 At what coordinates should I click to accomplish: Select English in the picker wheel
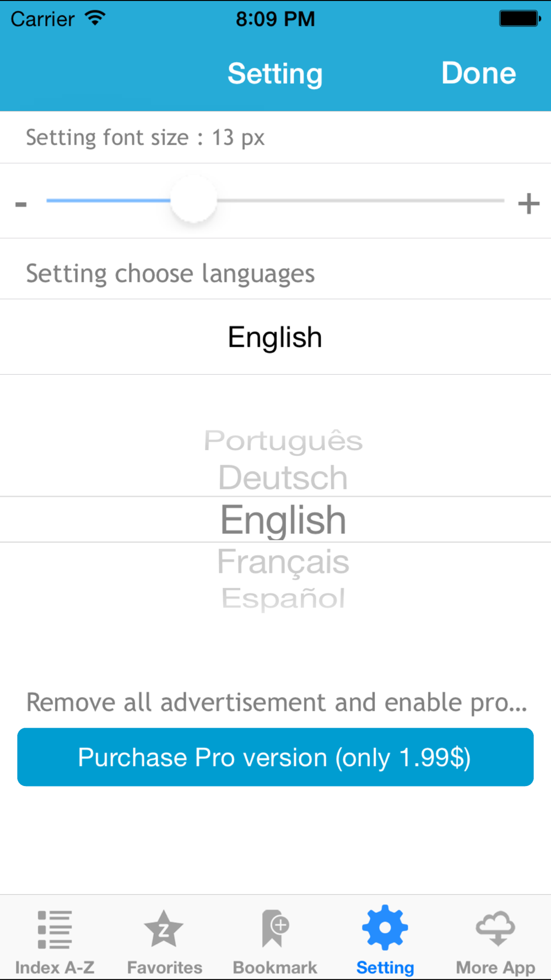point(283,520)
